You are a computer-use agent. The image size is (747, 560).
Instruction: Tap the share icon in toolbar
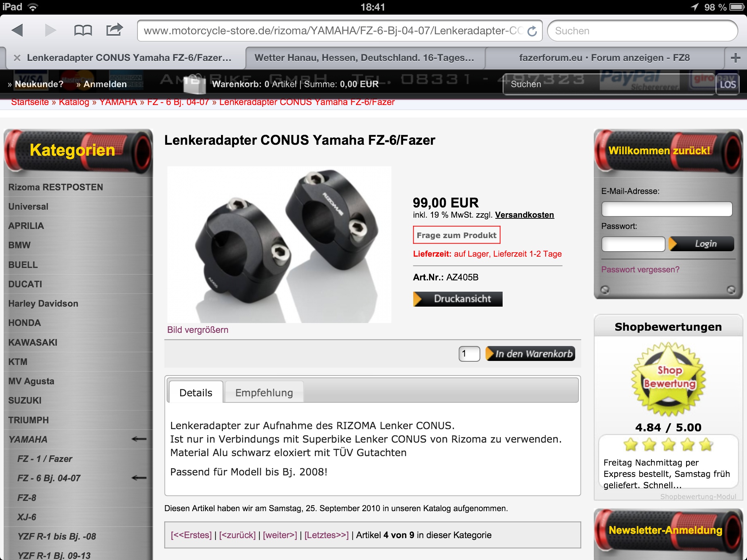[x=114, y=30]
